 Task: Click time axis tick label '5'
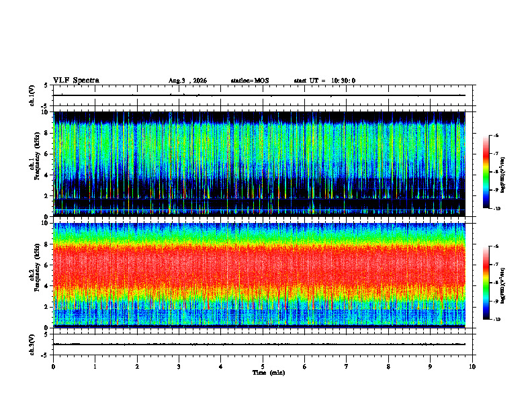tap(263, 367)
